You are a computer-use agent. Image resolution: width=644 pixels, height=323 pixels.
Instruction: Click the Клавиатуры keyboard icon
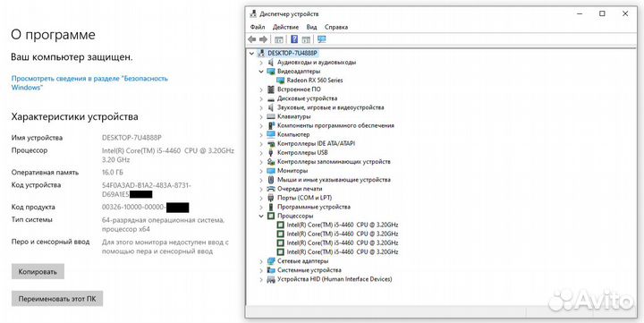tap(271, 116)
